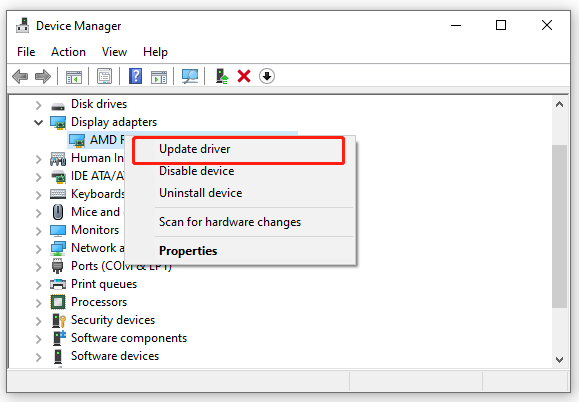
Task: Select the Display adapters tree label
Action: pyautogui.click(x=114, y=122)
